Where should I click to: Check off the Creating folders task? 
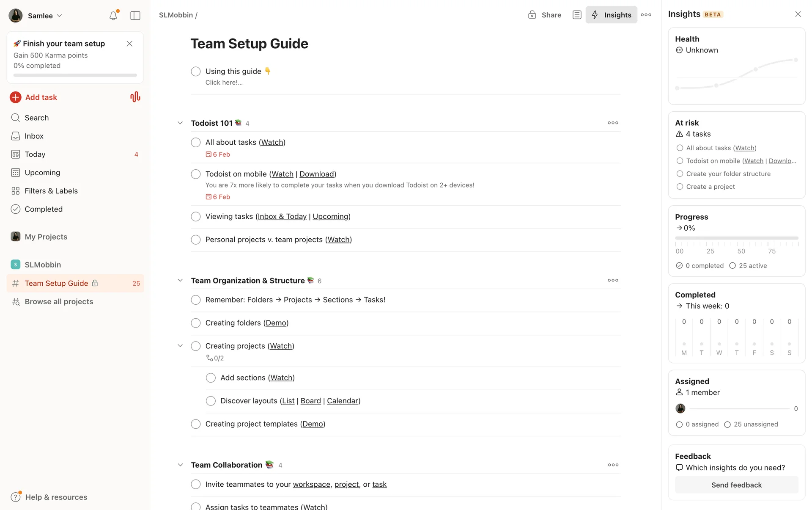(x=196, y=323)
